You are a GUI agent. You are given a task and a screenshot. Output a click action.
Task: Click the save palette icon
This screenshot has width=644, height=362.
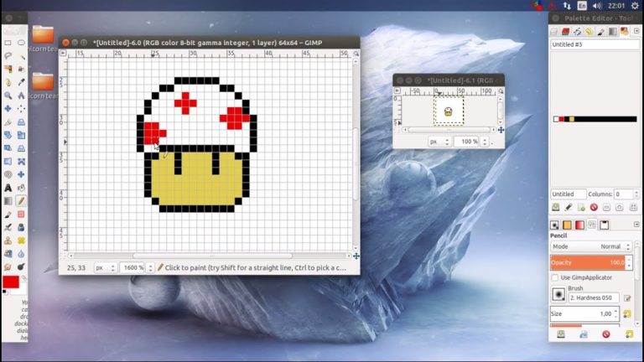point(556,208)
